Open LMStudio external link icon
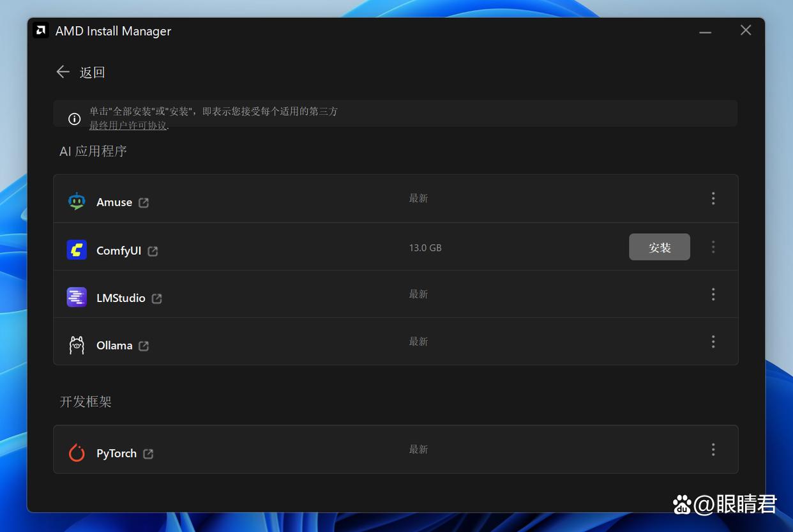 click(157, 298)
